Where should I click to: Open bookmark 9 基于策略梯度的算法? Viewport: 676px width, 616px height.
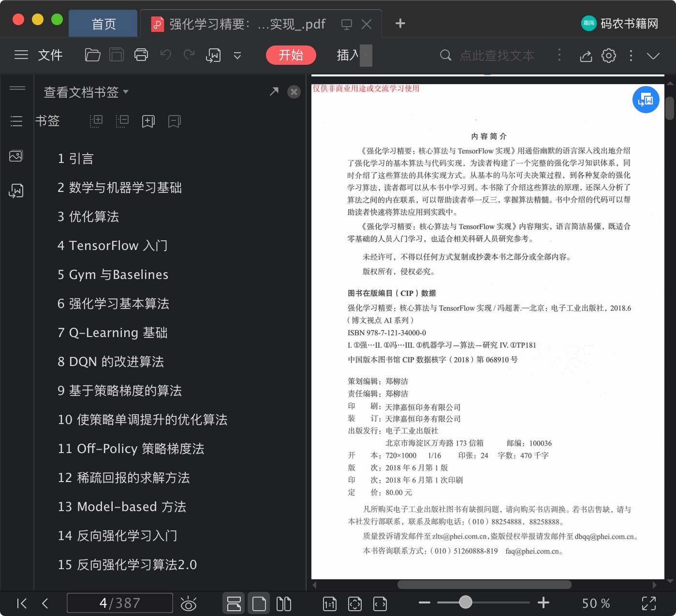[x=120, y=391]
